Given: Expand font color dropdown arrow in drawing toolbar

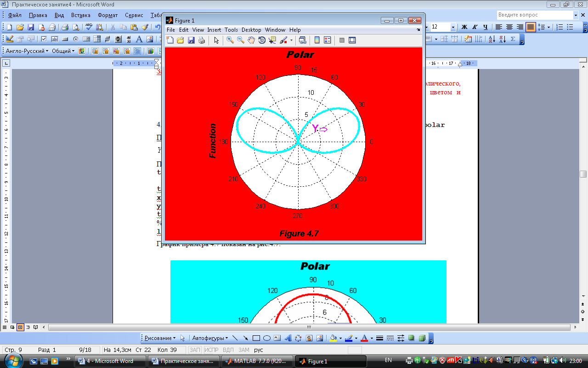Looking at the screenshot, I should (371, 338).
